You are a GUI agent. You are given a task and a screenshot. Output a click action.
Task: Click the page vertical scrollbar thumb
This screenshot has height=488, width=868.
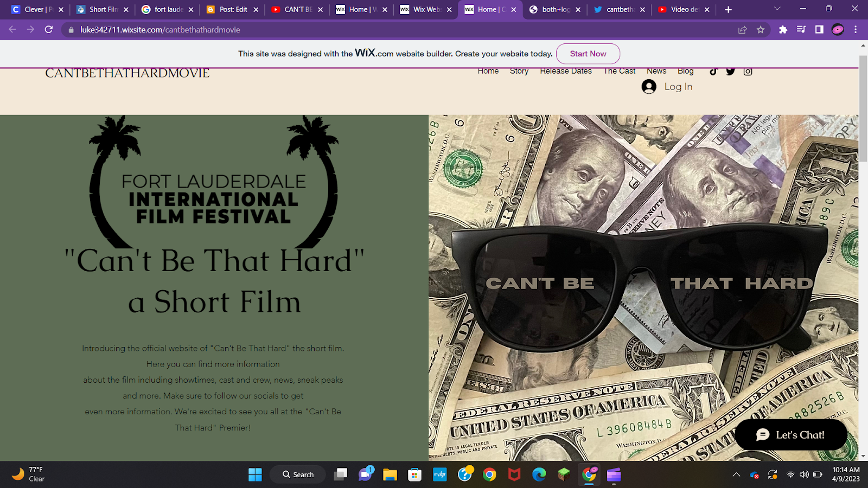tap(863, 108)
